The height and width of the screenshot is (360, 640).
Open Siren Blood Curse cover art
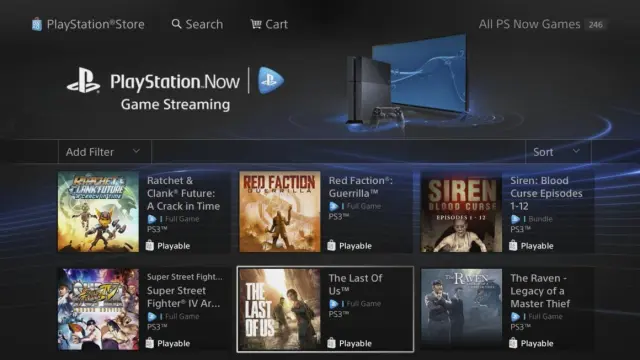[x=462, y=211]
